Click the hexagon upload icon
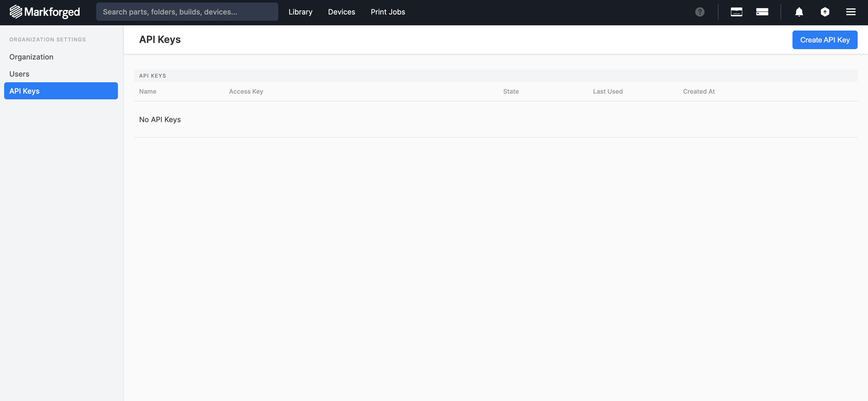Viewport: 868px width, 401px height. [x=825, y=12]
